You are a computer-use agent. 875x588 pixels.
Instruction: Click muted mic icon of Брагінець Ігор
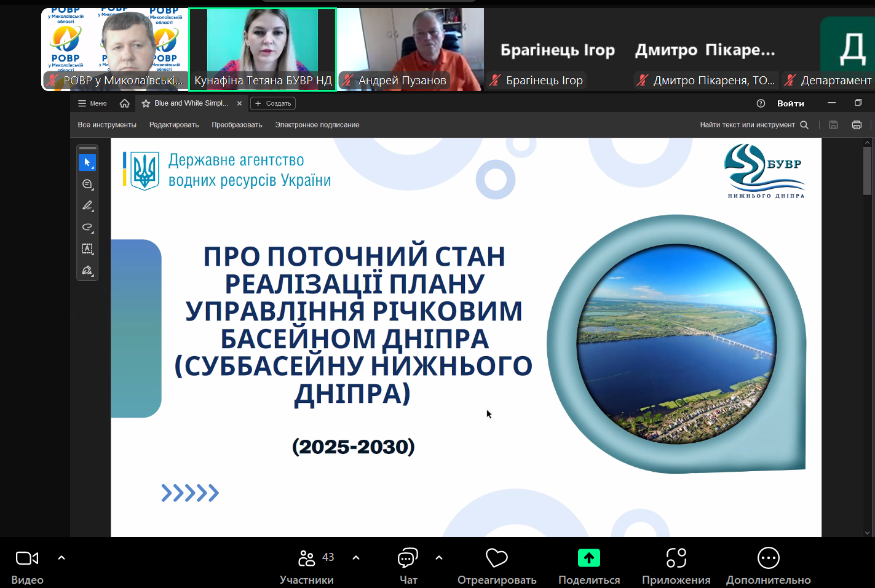(x=495, y=80)
